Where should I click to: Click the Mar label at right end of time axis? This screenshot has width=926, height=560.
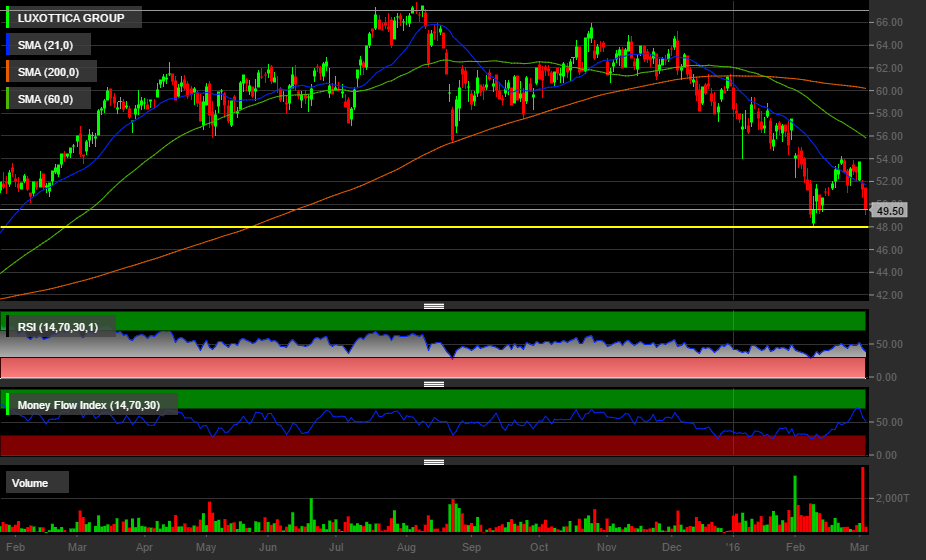pyautogui.click(x=859, y=547)
